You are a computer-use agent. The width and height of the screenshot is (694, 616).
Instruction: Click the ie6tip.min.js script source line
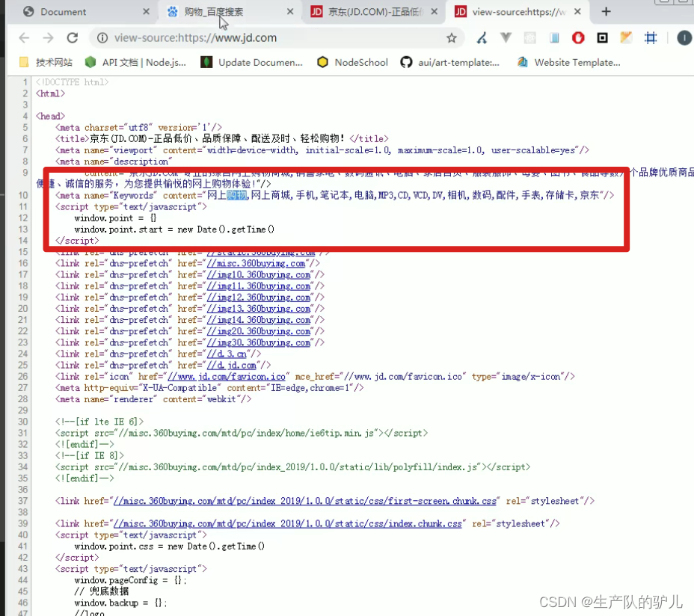pos(242,434)
